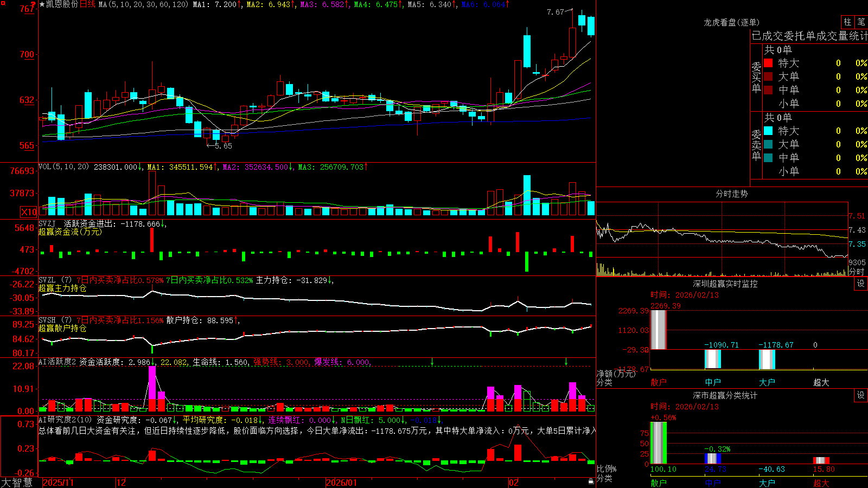
Task: Click the red 特大 swatch under 委买单
Action: pos(768,63)
